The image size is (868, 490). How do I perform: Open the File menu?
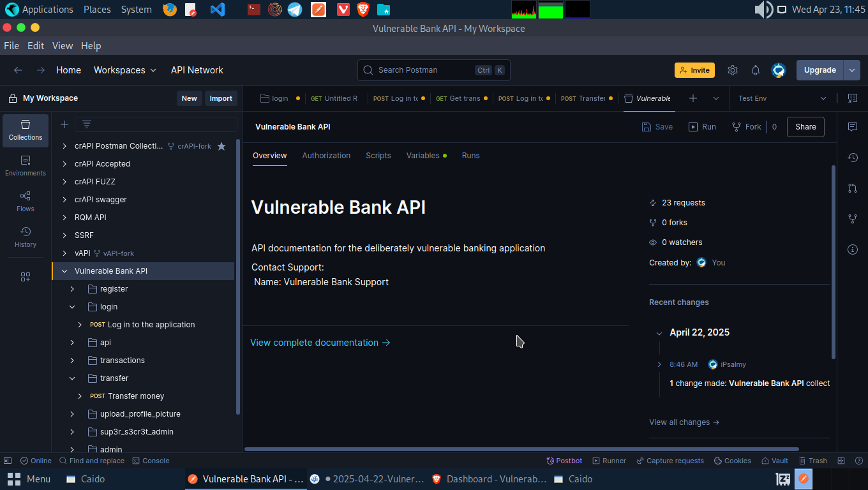[x=11, y=46]
